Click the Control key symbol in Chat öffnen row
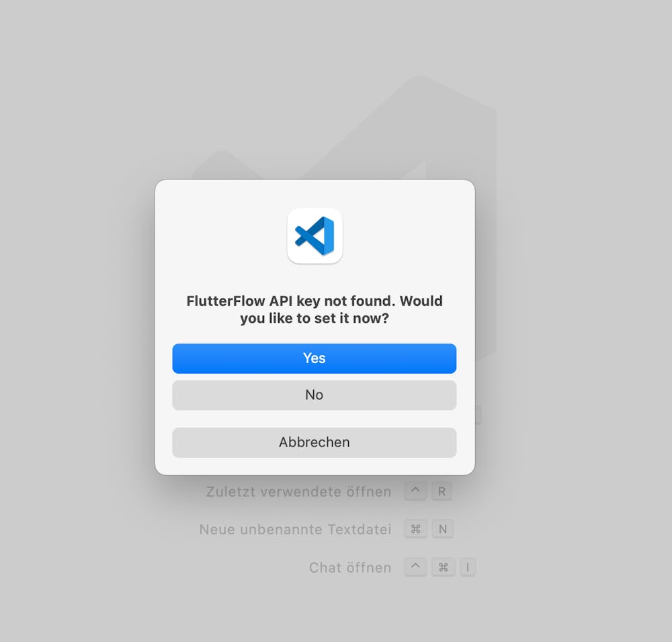The height and width of the screenshot is (642, 672). (415, 567)
